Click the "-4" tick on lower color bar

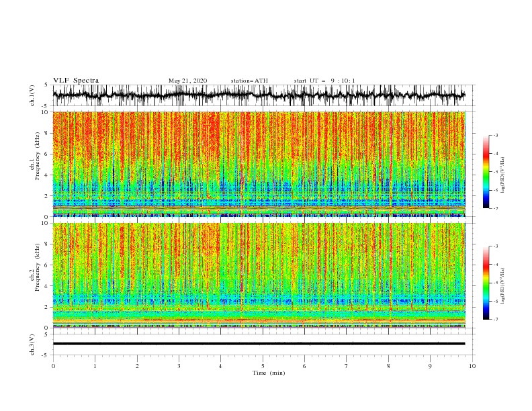click(495, 265)
